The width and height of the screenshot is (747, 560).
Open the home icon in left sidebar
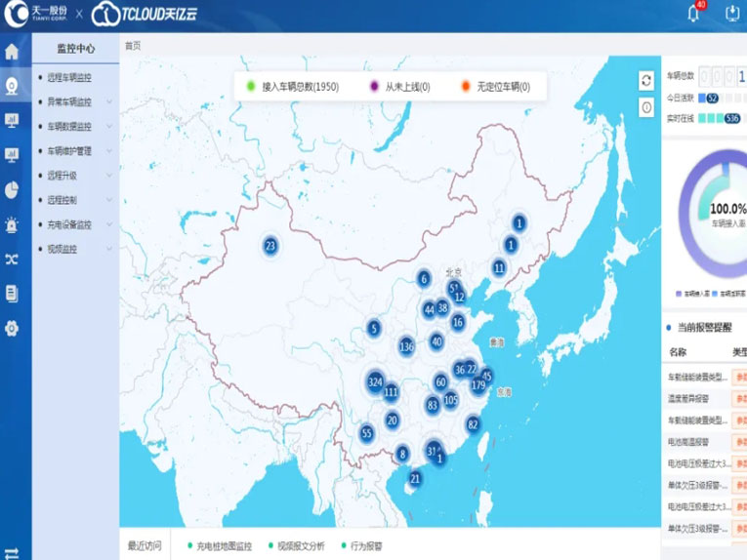12,53
